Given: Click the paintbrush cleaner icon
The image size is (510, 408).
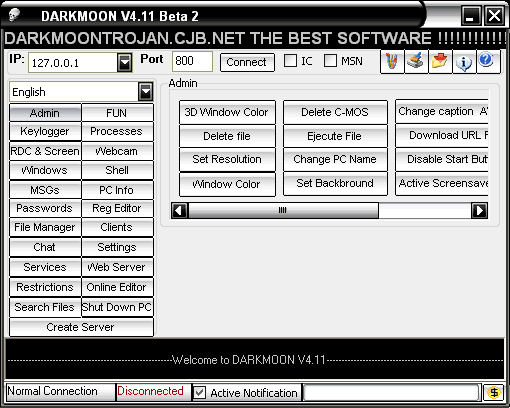Looking at the screenshot, I should pos(416,62).
